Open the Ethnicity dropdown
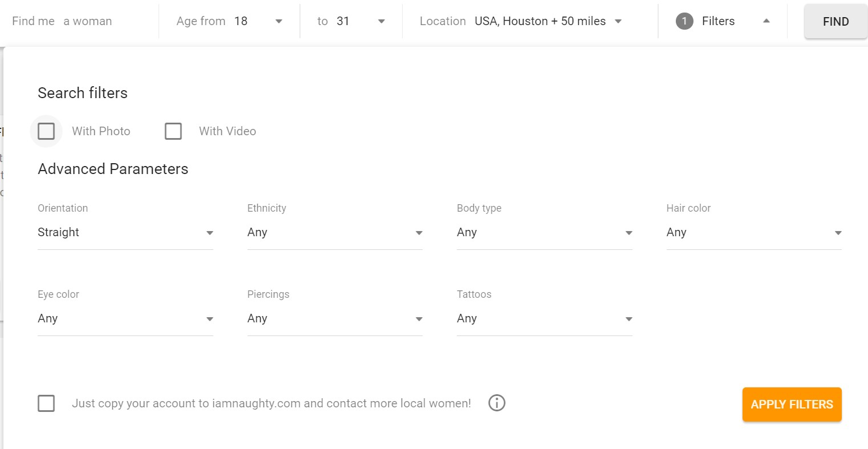Image resolution: width=868 pixels, height=449 pixels. [x=335, y=233]
